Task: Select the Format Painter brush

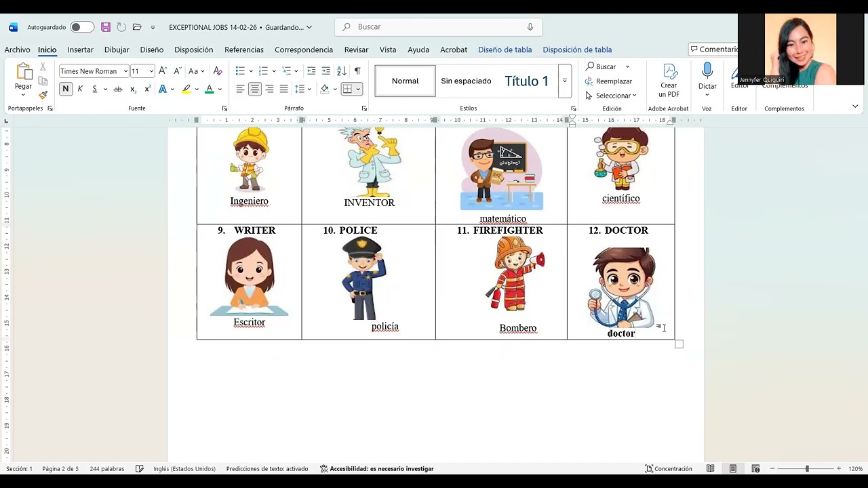Action: coord(43,95)
